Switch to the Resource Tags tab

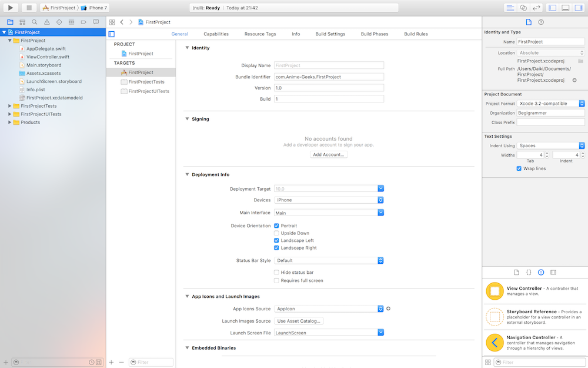(x=260, y=34)
